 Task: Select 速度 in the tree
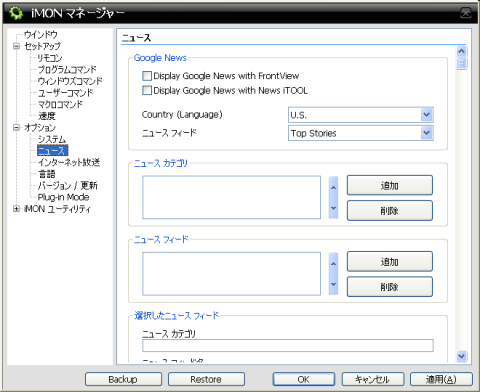click(x=47, y=116)
